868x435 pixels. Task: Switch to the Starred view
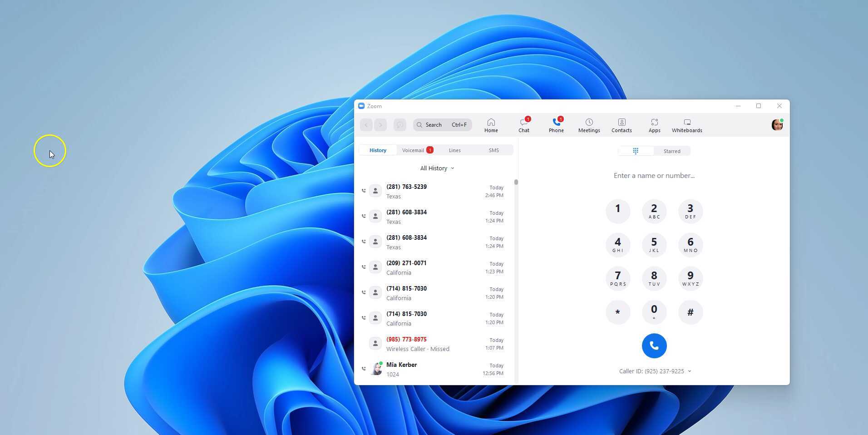[672, 151]
